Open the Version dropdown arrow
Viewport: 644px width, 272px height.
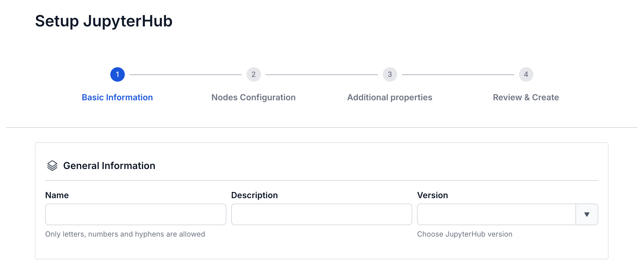pyautogui.click(x=587, y=214)
